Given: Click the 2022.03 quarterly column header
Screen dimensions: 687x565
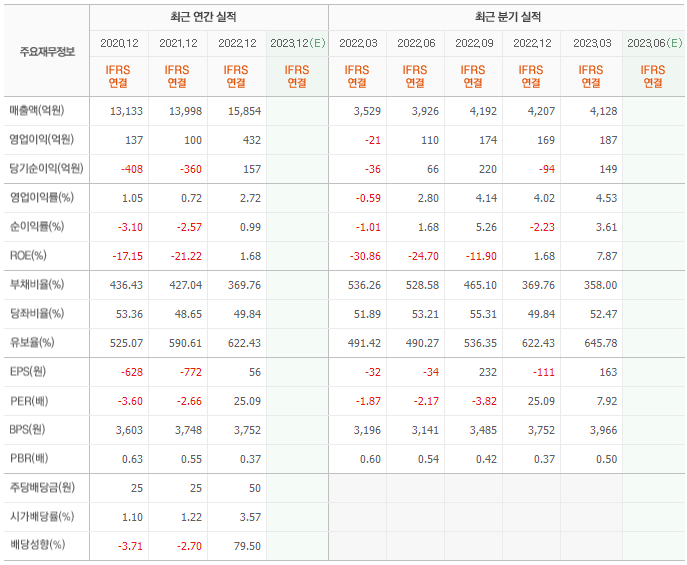Looking at the screenshot, I should (358, 43).
